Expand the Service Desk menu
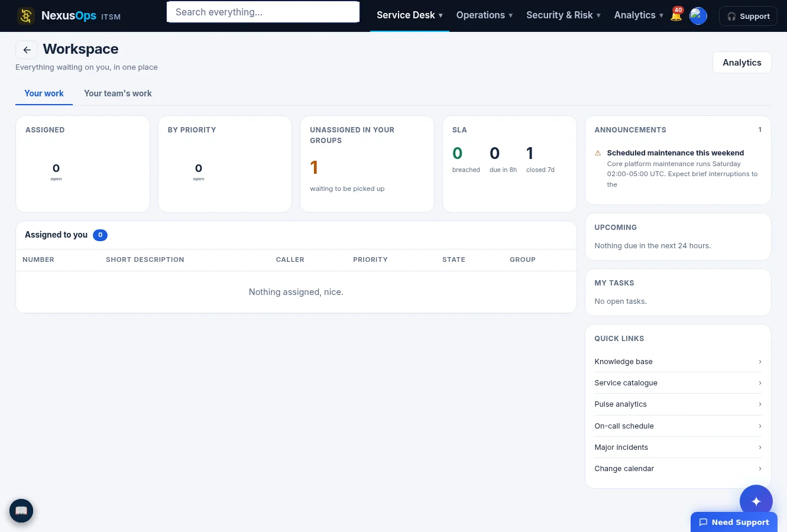Screen dimensions: 787x532 tap(410, 15)
